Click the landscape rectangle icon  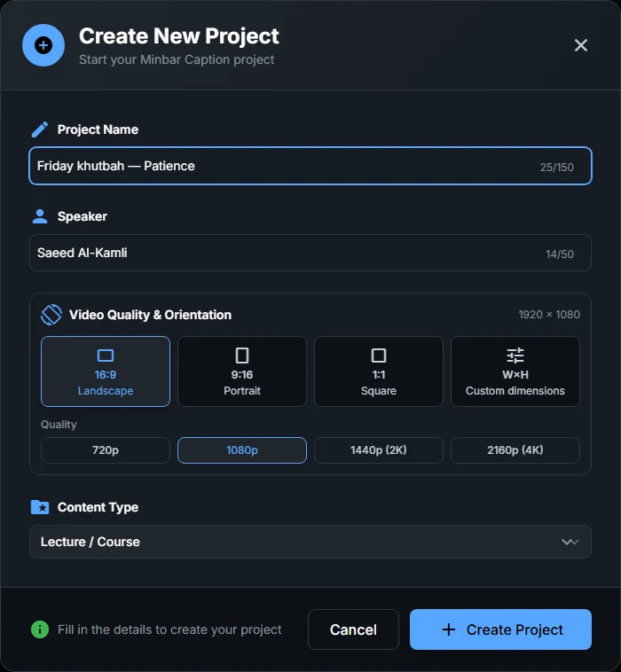point(105,356)
